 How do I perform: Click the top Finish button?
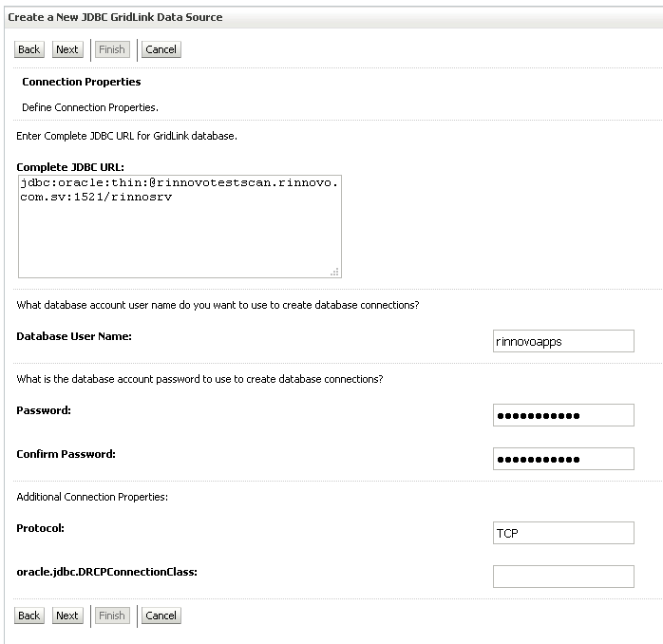112,49
